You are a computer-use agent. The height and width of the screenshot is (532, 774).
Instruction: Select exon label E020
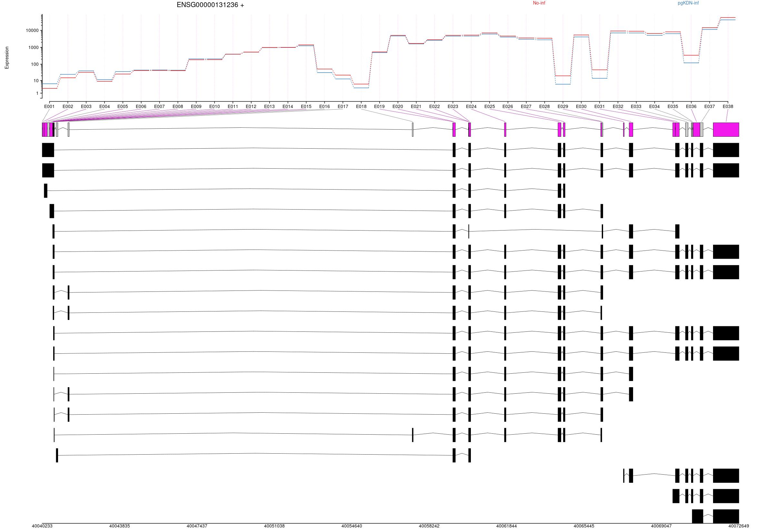(398, 107)
